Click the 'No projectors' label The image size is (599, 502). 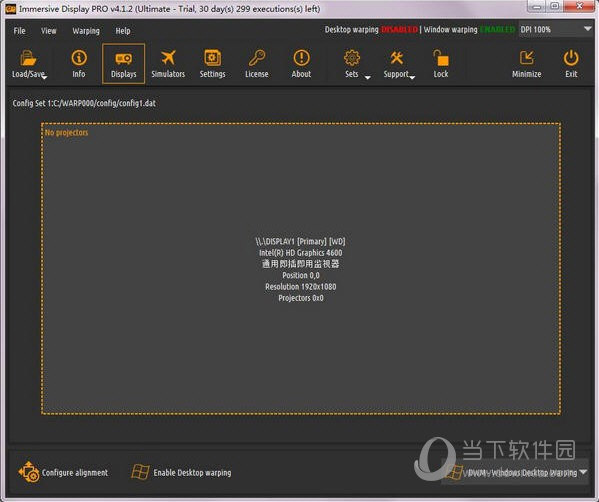[x=66, y=133]
